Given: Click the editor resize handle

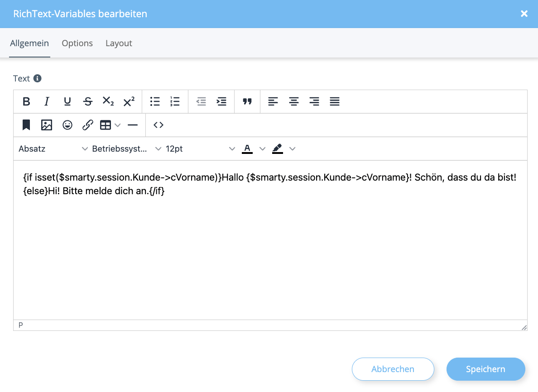Looking at the screenshot, I should [x=524, y=328].
